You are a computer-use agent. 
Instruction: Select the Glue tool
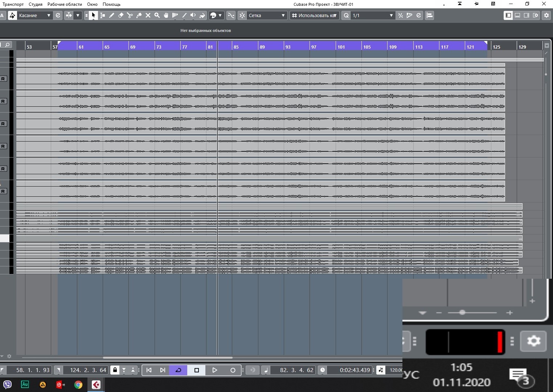tap(139, 15)
